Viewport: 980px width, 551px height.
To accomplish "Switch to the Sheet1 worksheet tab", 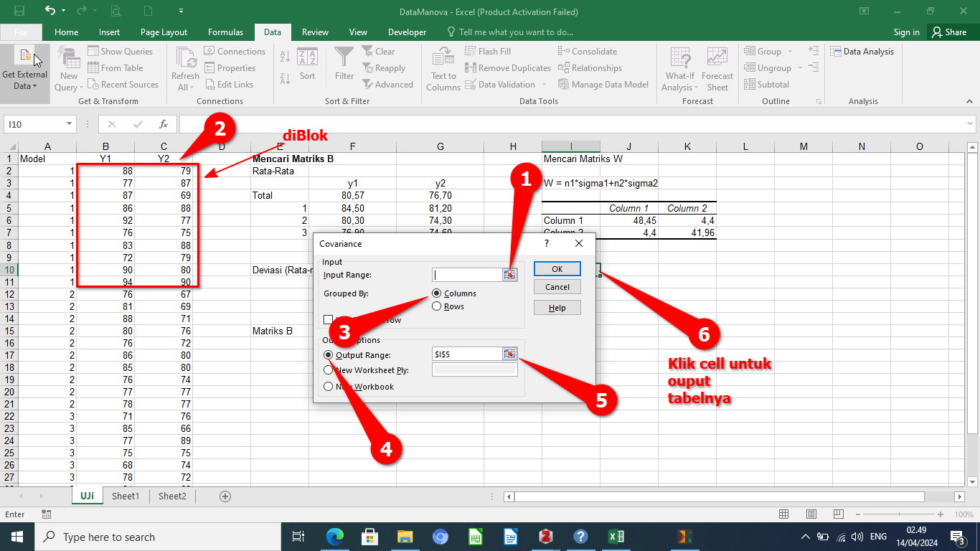I will click(x=126, y=496).
